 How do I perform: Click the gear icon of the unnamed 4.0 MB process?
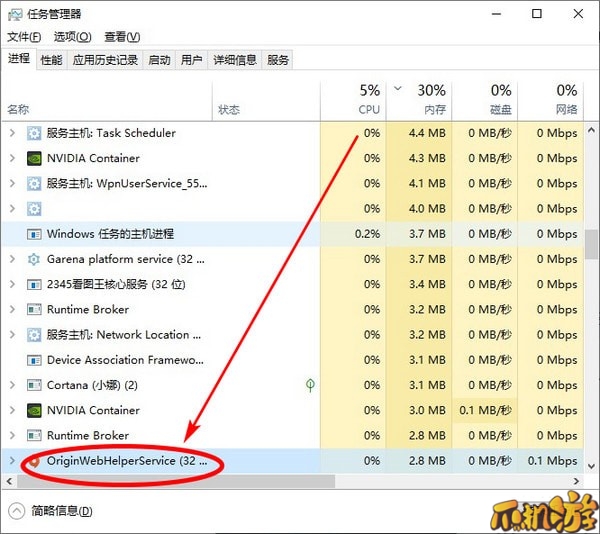click(34, 209)
